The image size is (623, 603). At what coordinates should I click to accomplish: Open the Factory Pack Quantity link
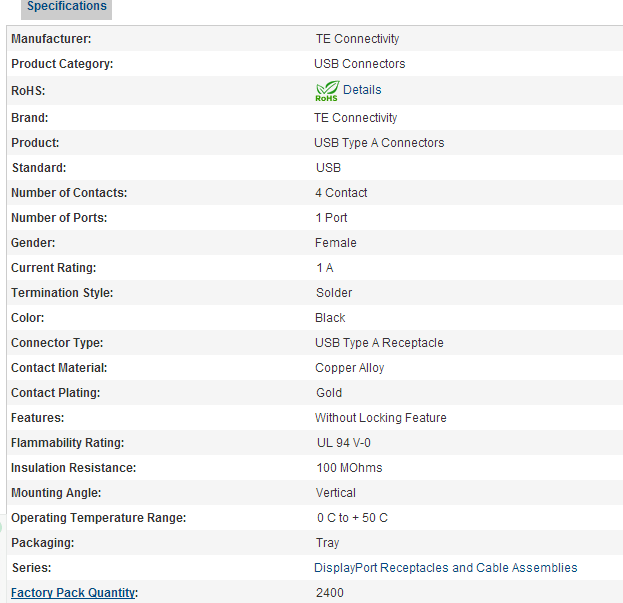coord(73,593)
